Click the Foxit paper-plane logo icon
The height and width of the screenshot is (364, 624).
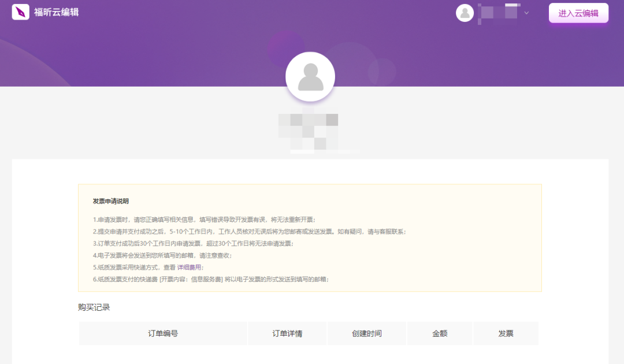coord(20,12)
